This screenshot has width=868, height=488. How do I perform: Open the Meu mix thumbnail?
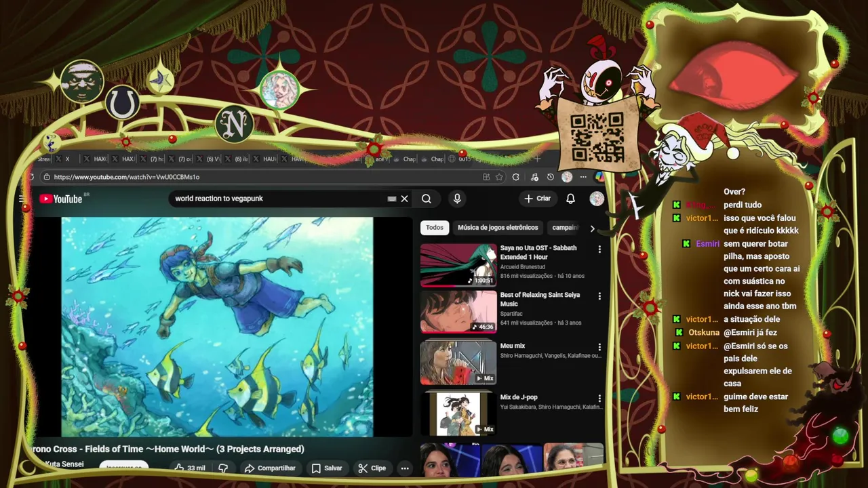[458, 362]
